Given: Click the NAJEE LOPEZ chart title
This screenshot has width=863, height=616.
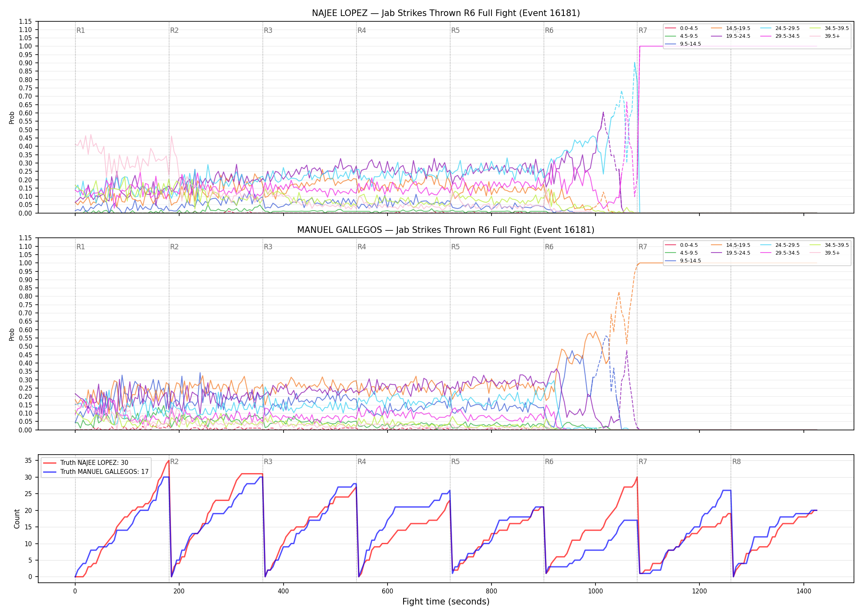Looking at the screenshot, I should (446, 13).
